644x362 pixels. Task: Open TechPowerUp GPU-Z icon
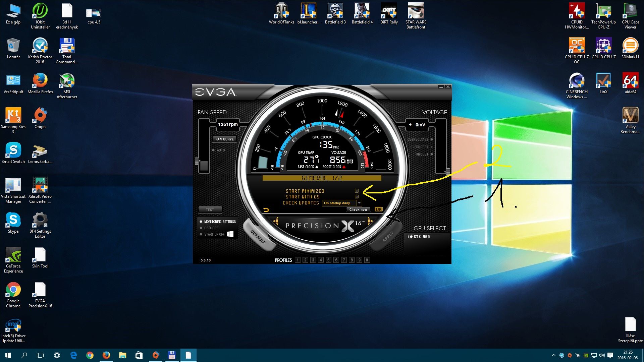point(603,16)
